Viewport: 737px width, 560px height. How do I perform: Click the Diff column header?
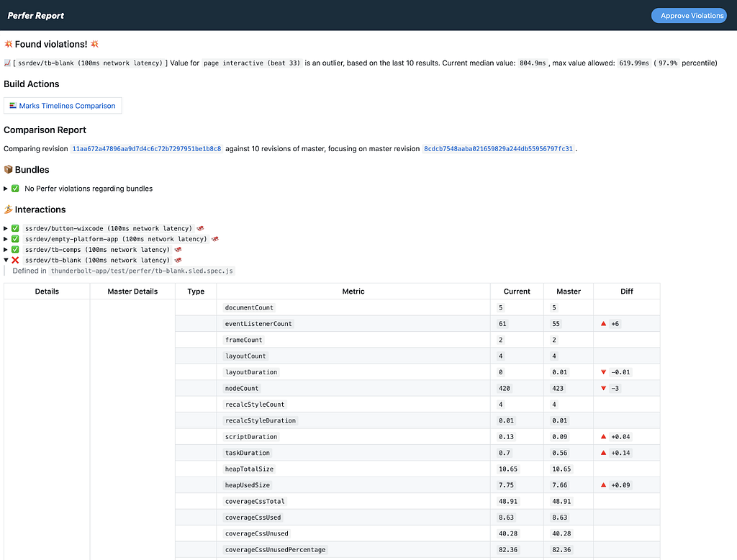627,292
